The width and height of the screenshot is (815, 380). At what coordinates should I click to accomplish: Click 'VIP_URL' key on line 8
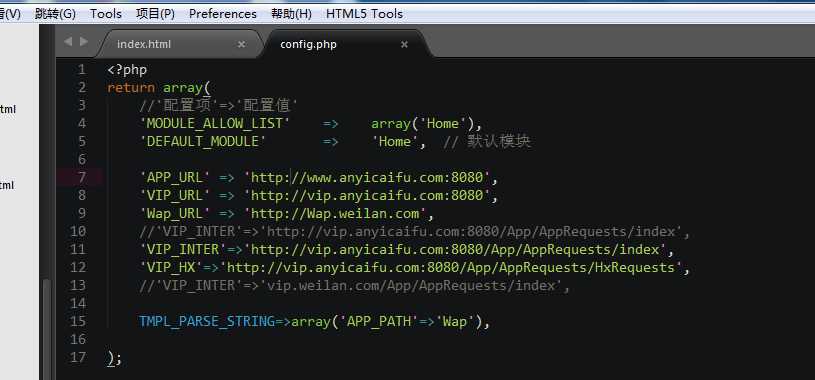[175, 195]
